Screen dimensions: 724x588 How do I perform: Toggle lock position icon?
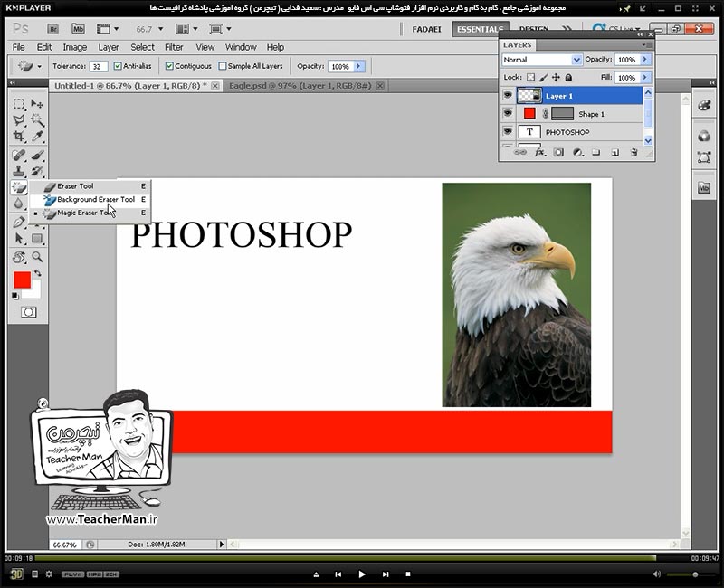point(556,78)
